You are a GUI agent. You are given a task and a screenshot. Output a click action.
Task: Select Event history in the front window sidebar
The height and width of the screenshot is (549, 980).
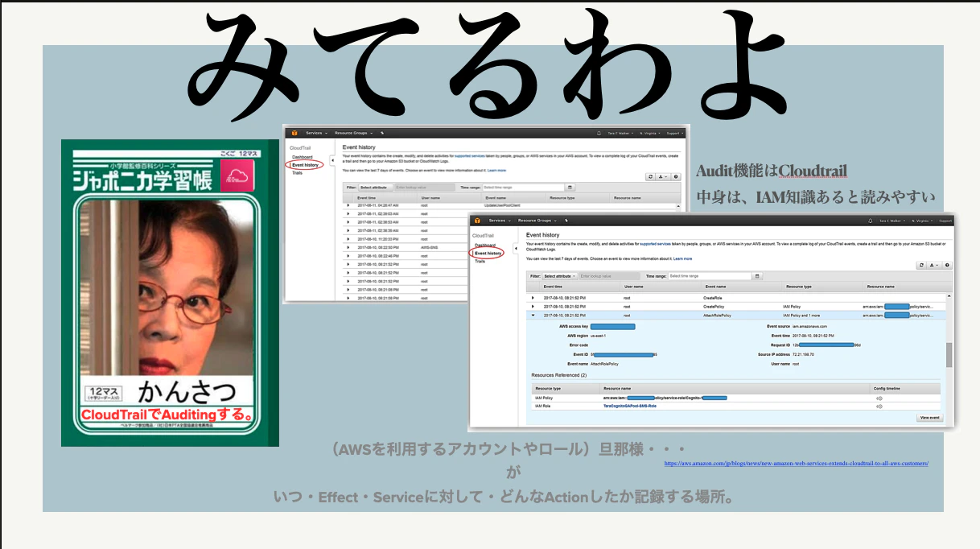pos(488,253)
